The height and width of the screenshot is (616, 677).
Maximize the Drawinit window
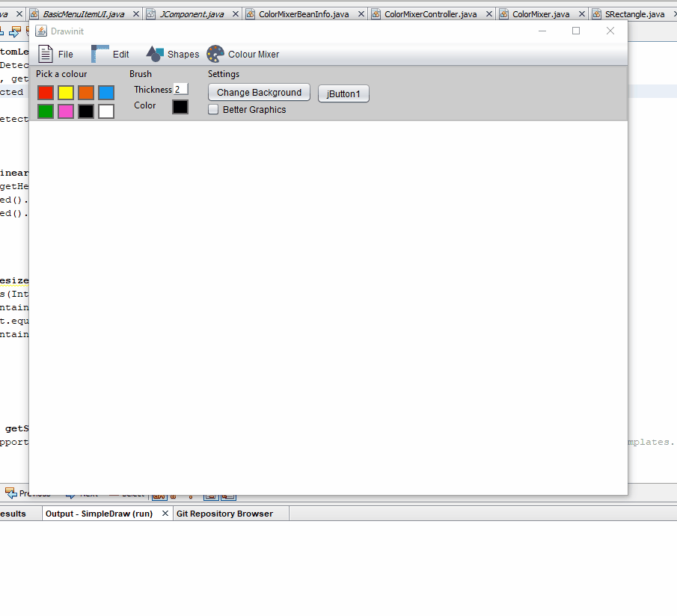(576, 31)
